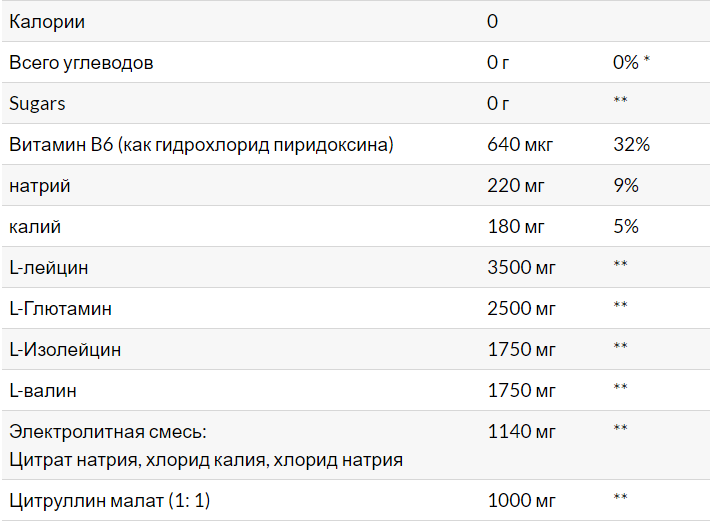Select the натрий row label
The image size is (712, 521).
click(x=40, y=185)
